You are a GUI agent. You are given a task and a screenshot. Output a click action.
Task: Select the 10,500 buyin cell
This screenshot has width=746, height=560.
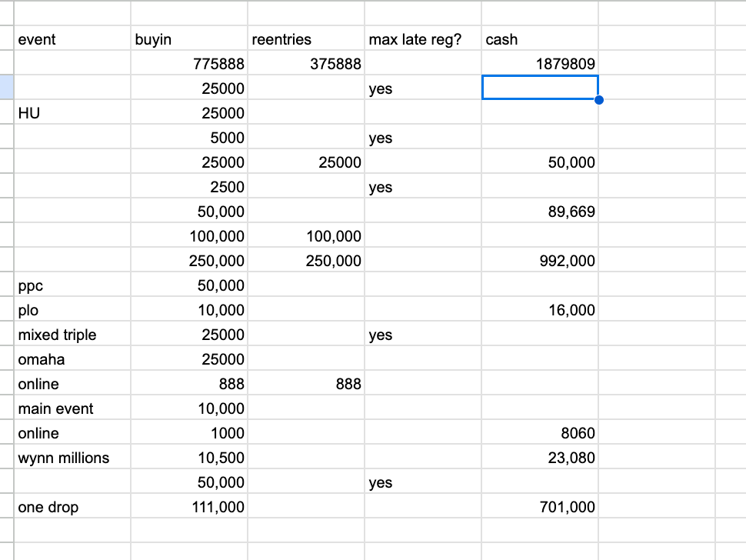(x=189, y=457)
